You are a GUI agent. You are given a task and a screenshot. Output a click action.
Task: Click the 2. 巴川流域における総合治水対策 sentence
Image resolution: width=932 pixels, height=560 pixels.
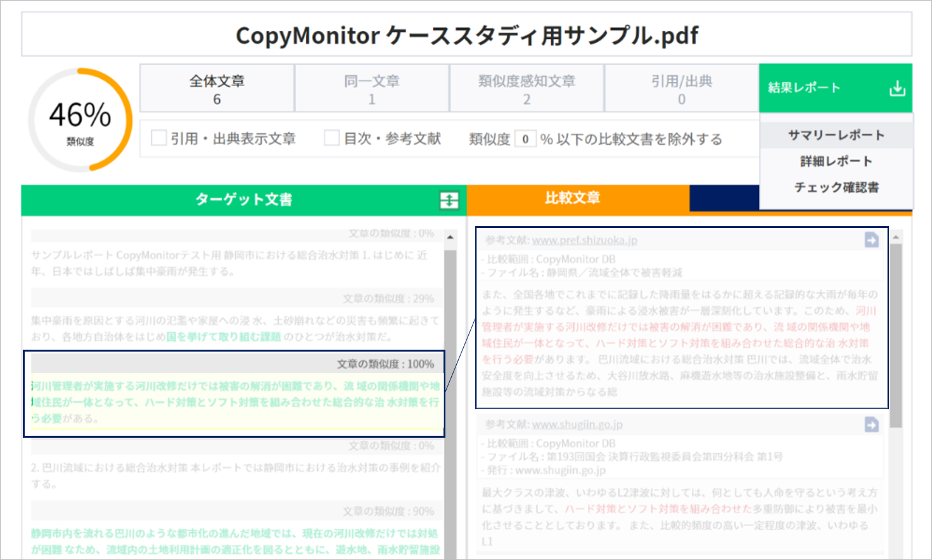(236, 475)
